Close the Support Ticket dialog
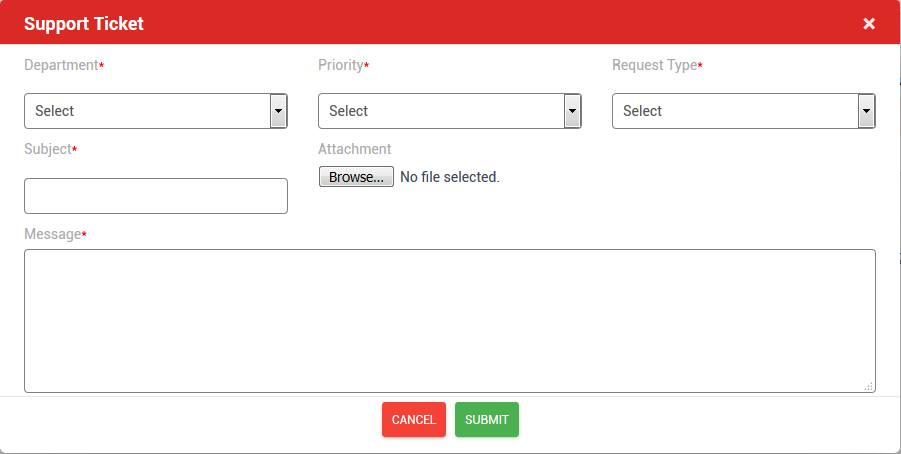901x454 pixels. [869, 23]
